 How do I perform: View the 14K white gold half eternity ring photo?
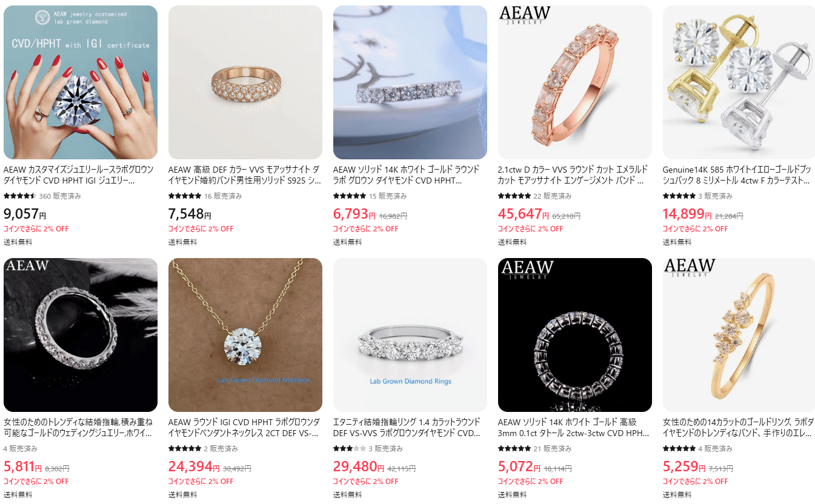[410, 82]
